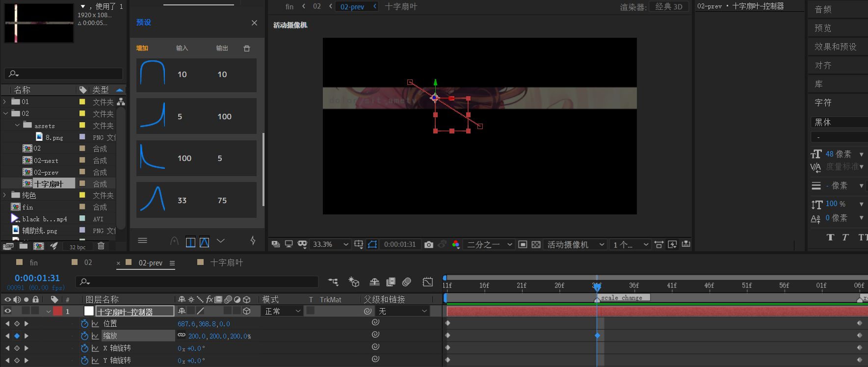Toggle the lock switch for layer 1

pos(35,311)
